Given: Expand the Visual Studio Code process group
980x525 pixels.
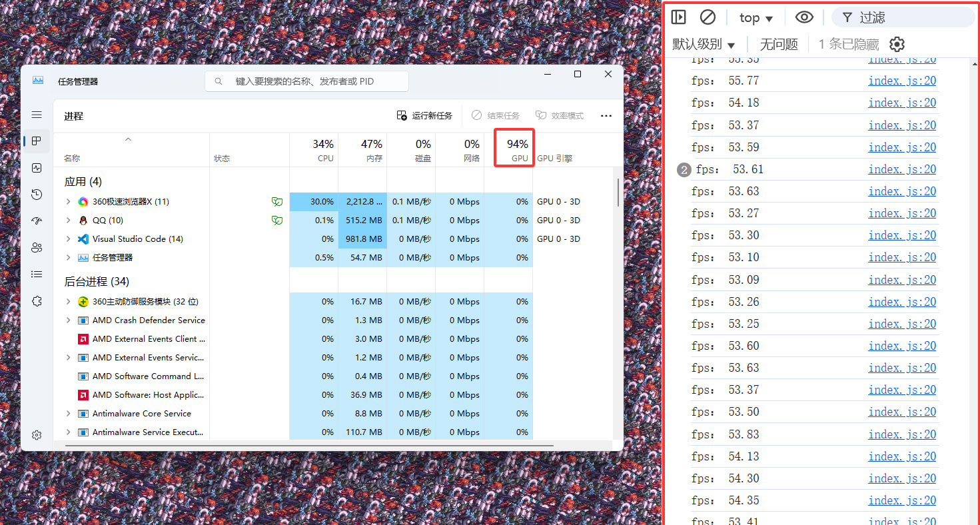Looking at the screenshot, I should point(68,239).
